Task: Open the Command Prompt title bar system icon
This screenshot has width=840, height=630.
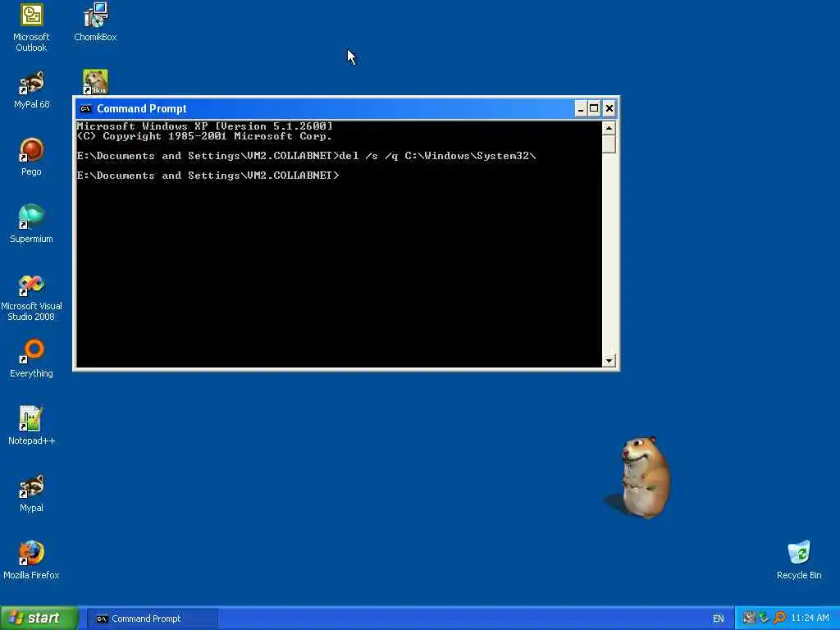Action: pos(85,109)
